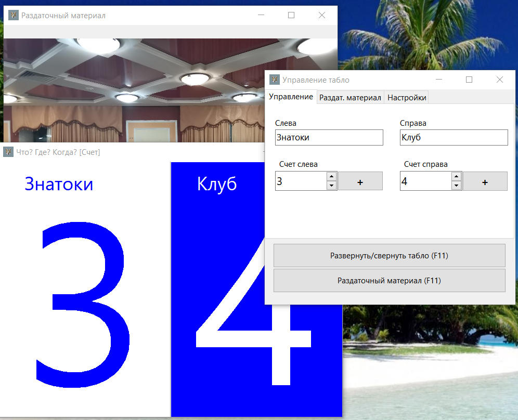
Task: Increase right score with up spinner arrow
Action: [x=456, y=176]
